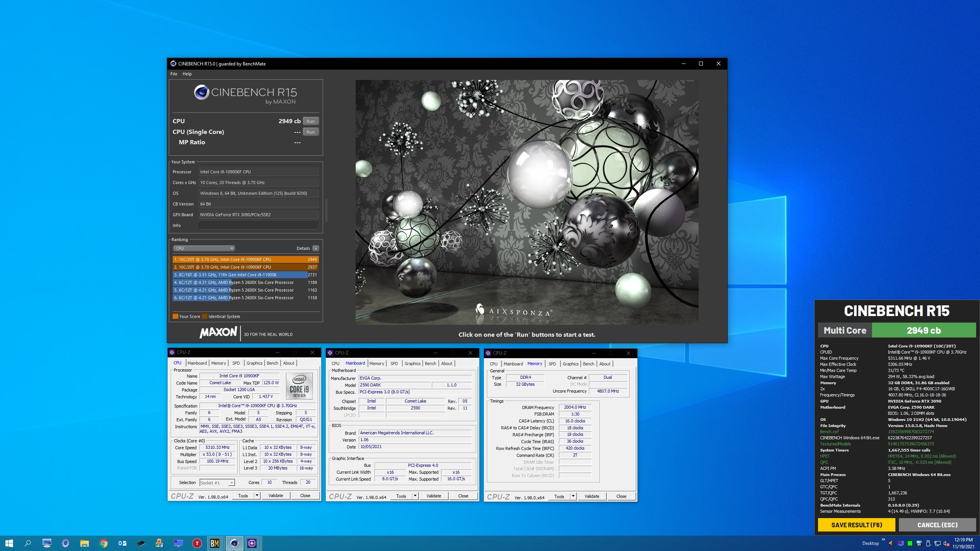The height and width of the screenshot is (551, 980).
Task: Click the Details arrow button in Ranking
Action: tap(315, 248)
